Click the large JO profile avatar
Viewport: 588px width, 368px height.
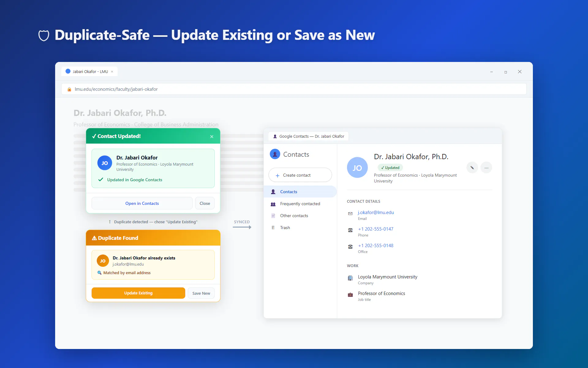tap(357, 168)
